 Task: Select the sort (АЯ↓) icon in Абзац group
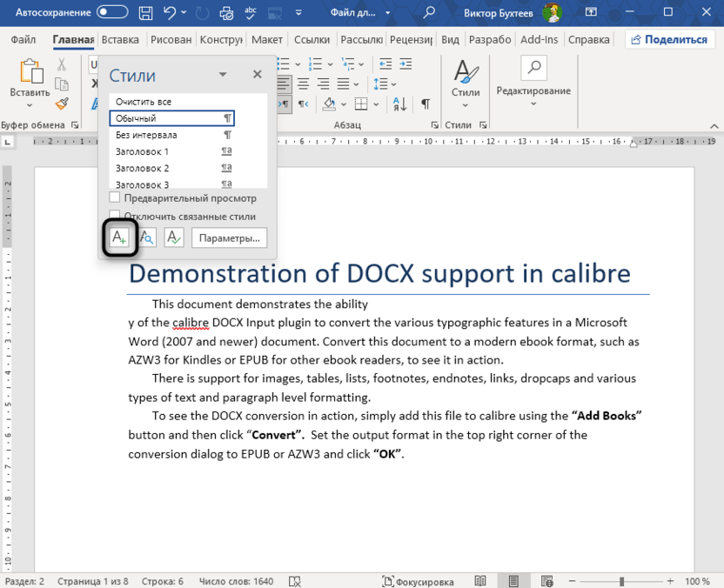click(399, 102)
